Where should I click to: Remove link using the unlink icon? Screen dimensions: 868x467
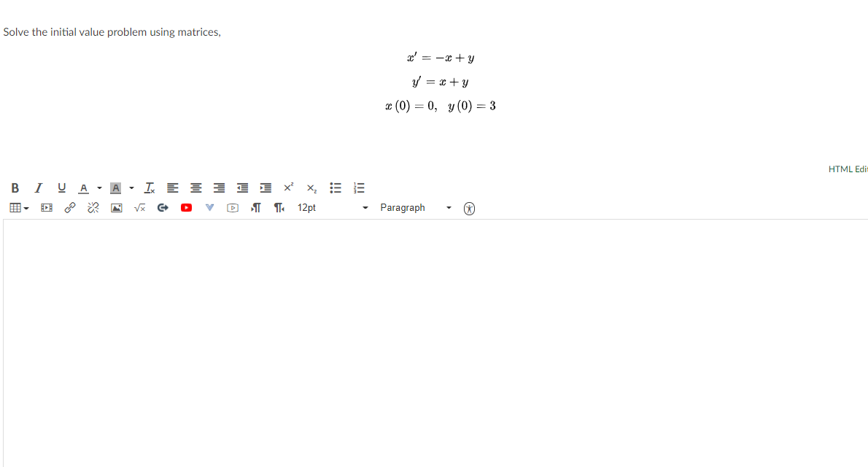[93, 207]
